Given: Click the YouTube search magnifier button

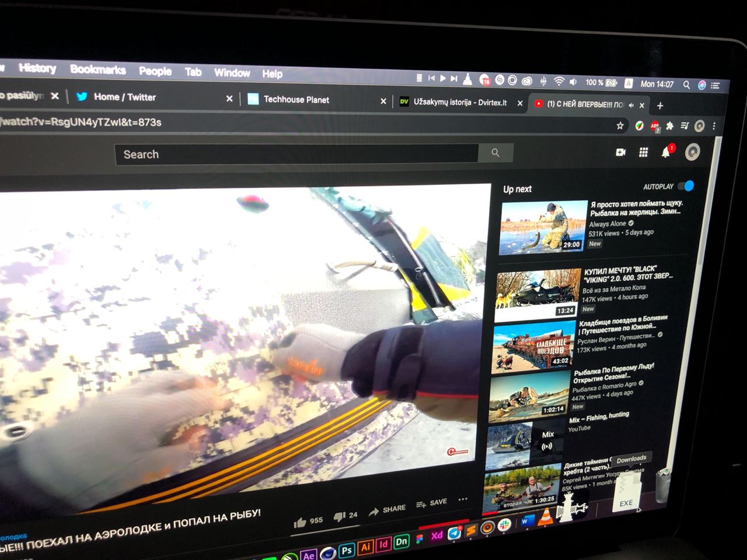Looking at the screenshot, I should (x=495, y=153).
